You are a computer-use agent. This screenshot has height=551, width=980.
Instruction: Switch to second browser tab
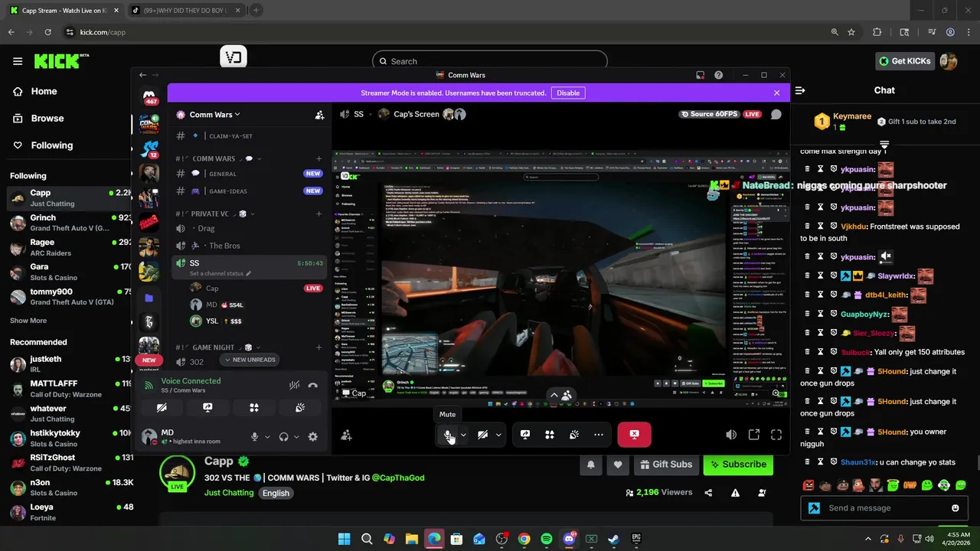click(x=185, y=10)
